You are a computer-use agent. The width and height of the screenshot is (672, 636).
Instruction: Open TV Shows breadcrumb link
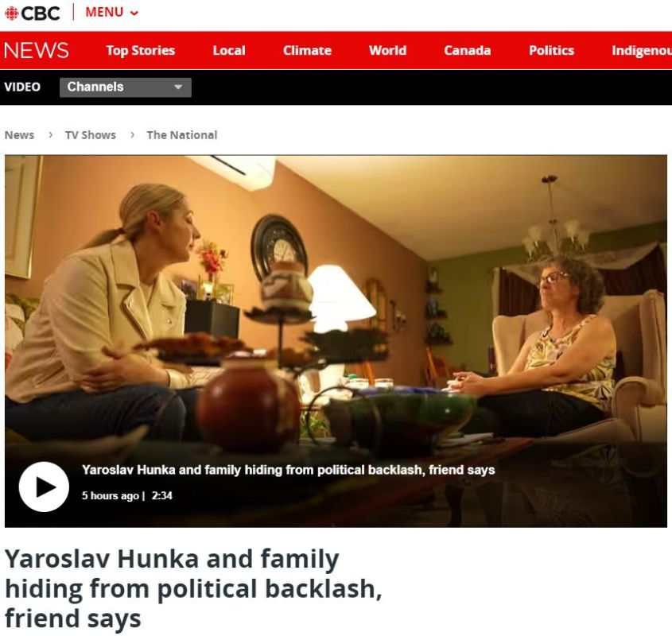click(x=91, y=135)
